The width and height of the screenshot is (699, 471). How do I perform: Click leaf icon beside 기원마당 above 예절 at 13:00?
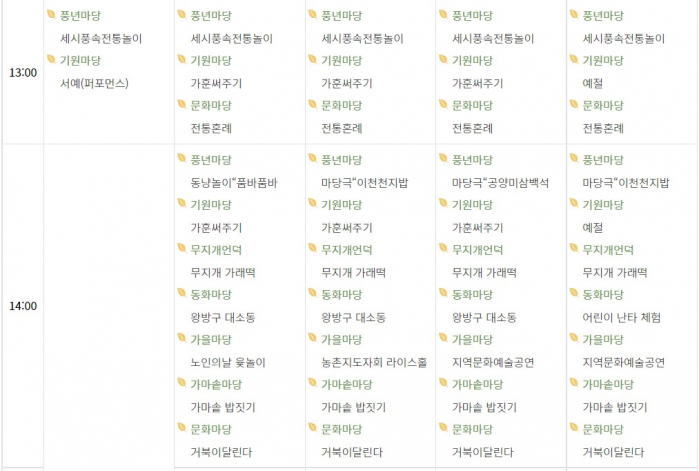(573, 60)
